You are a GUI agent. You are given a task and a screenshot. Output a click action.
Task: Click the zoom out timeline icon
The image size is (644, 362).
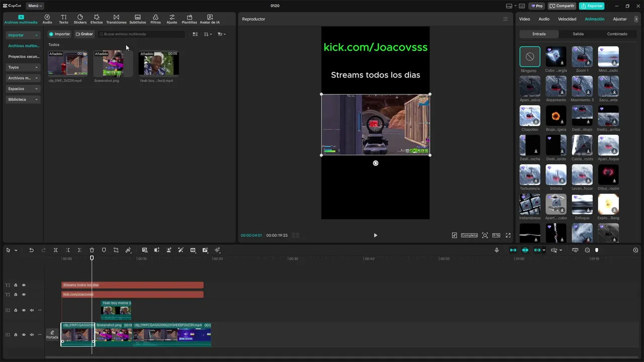click(587, 250)
